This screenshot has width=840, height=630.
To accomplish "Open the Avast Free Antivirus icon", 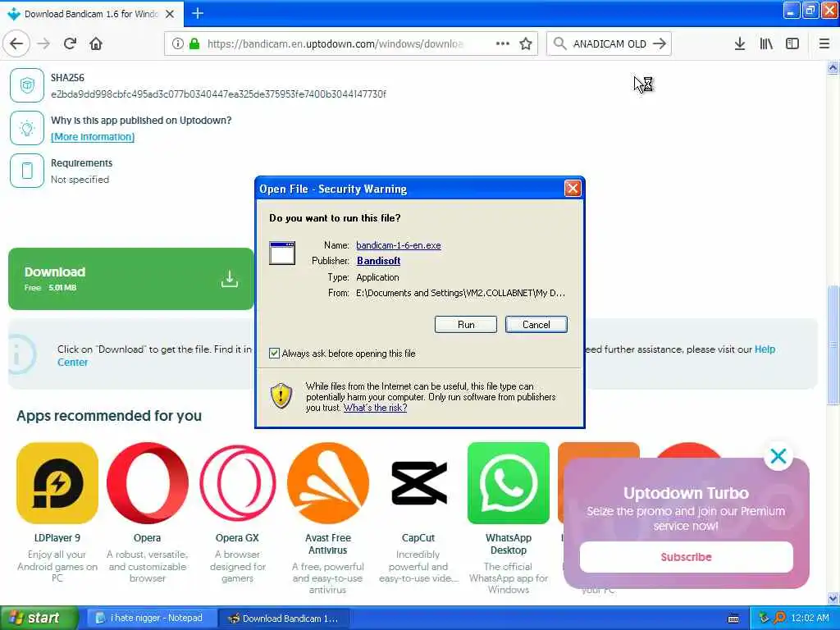I will 328,482.
